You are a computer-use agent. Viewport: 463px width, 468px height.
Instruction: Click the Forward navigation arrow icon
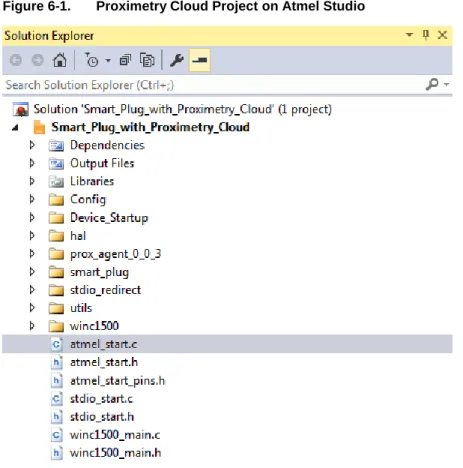pyautogui.click(x=37, y=60)
